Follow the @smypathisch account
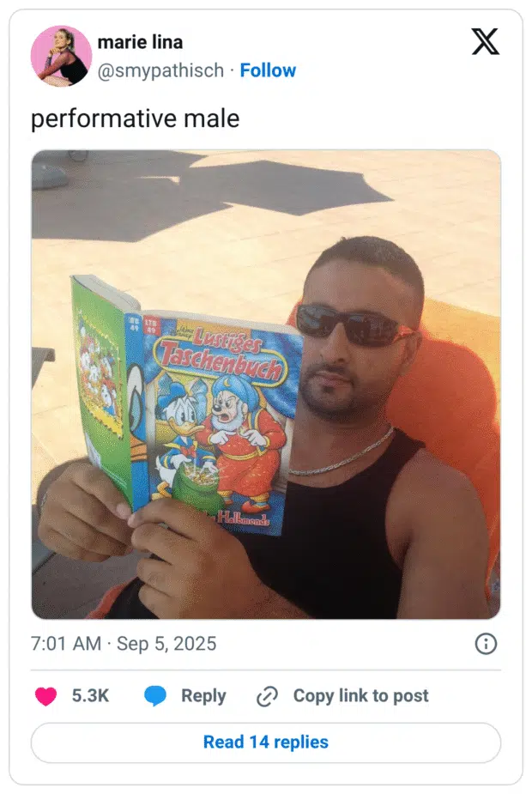This screenshot has height=794, width=532. coord(268,70)
